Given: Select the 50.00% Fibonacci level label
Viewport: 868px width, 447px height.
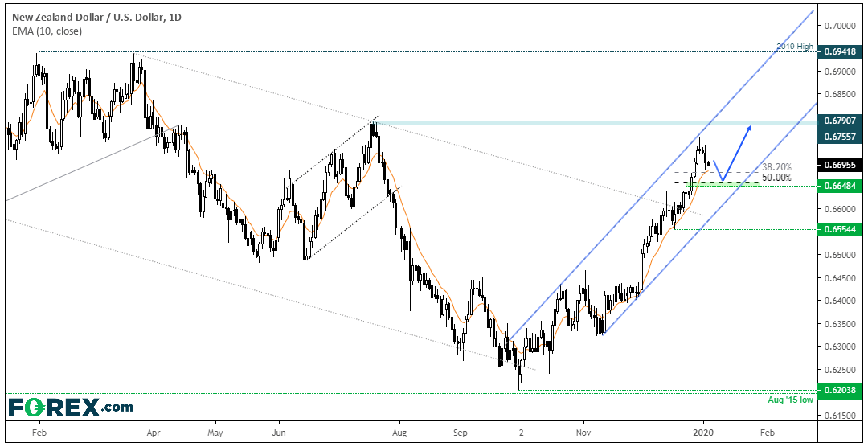Looking at the screenshot, I should 776,178.
